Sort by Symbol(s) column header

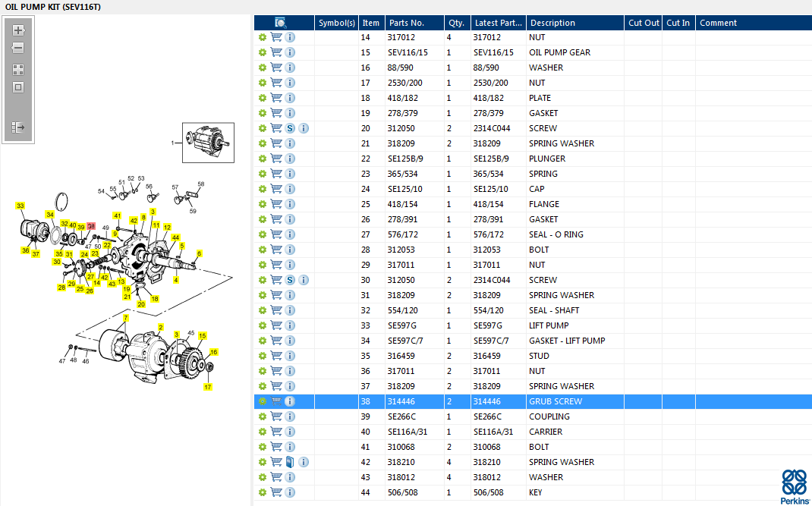point(337,23)
